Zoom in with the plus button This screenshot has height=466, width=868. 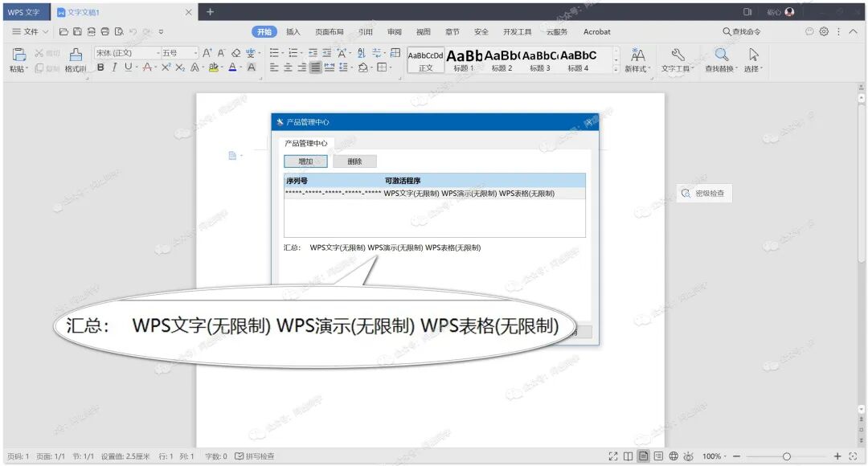(837, 456)
